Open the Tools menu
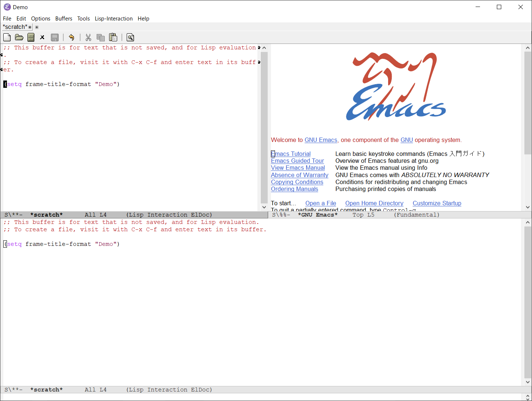Screen dimensions: 532x401 pyautogui.click(x=83, y=19)
